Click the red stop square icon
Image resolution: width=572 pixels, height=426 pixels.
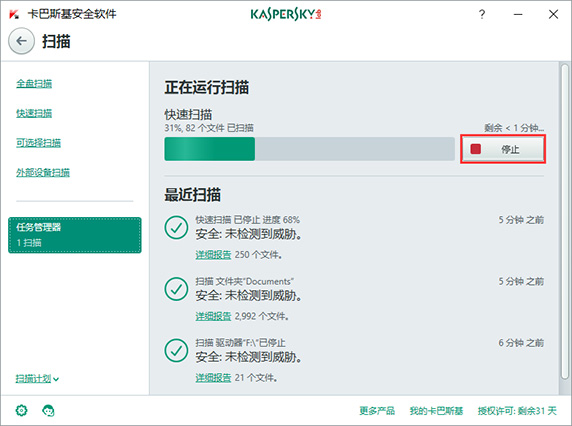476,149
